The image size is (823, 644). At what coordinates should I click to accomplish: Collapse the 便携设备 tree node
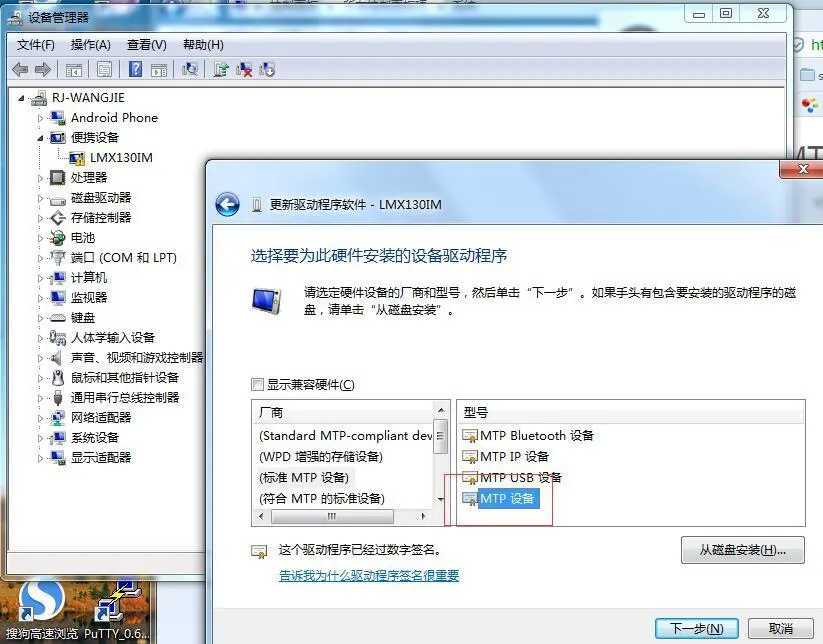click(39, 137)
